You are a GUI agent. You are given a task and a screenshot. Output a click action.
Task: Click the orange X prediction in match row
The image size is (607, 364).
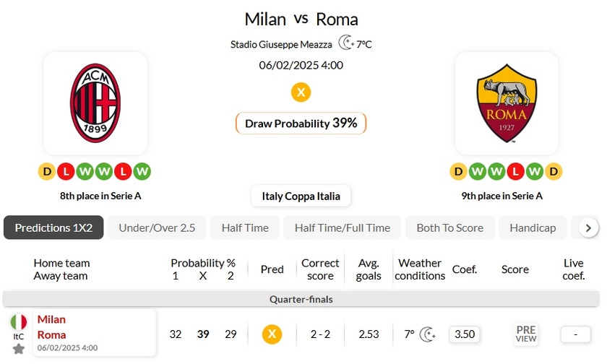pos(272,334)
